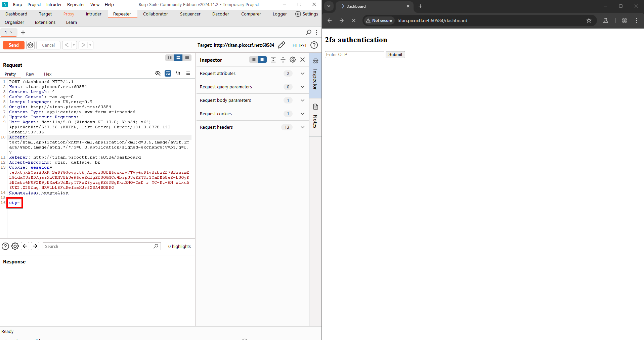The height and width of the screenshot is (340, 644).
Task: Open Chrome Labs flask icon
Action: coord(606,20)
